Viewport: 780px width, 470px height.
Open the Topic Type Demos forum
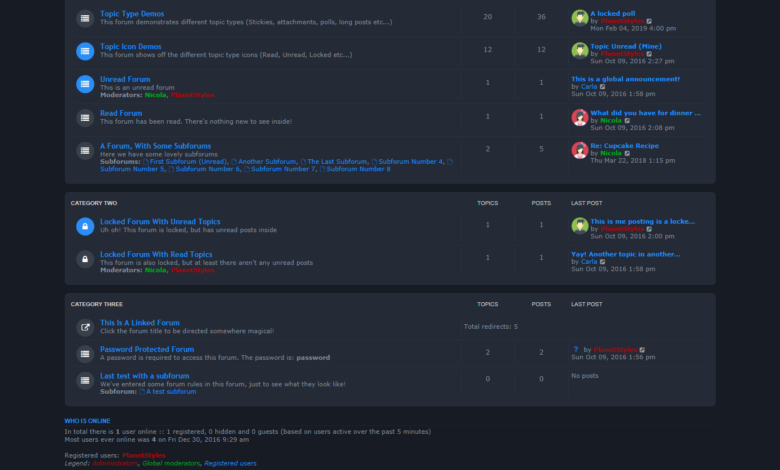coord(132,14)
